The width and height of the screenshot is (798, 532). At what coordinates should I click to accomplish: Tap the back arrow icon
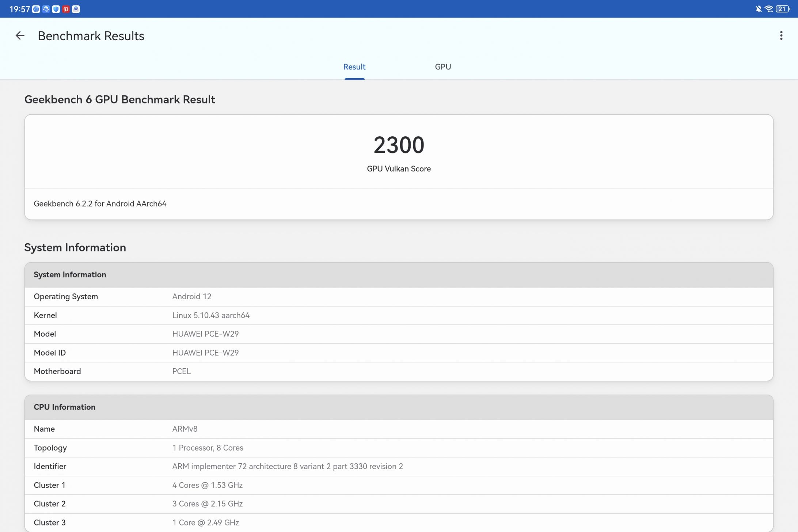[20, 35]
